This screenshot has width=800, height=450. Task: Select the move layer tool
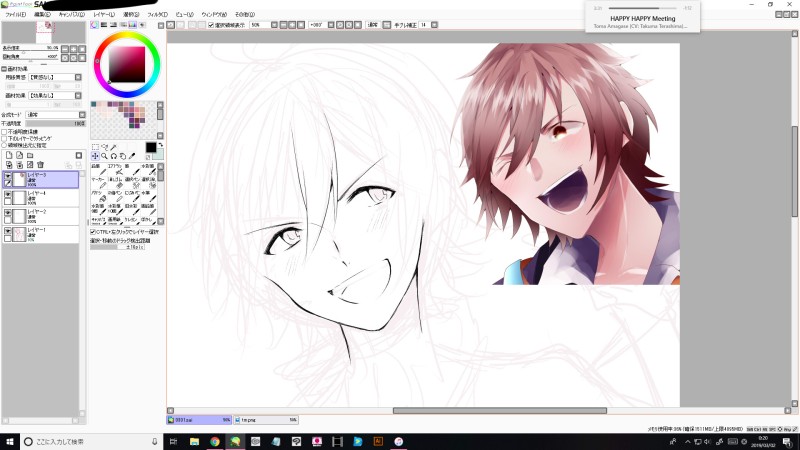(95, 156)
